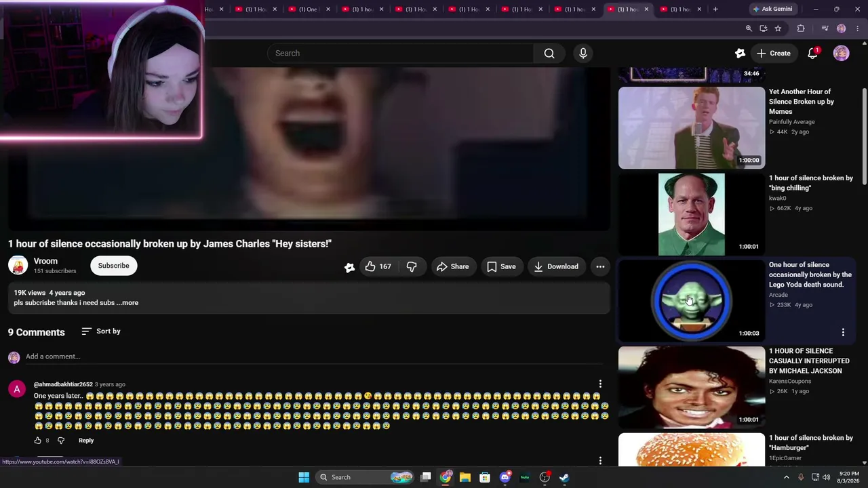Open the YouTube notifications bell

812,54
